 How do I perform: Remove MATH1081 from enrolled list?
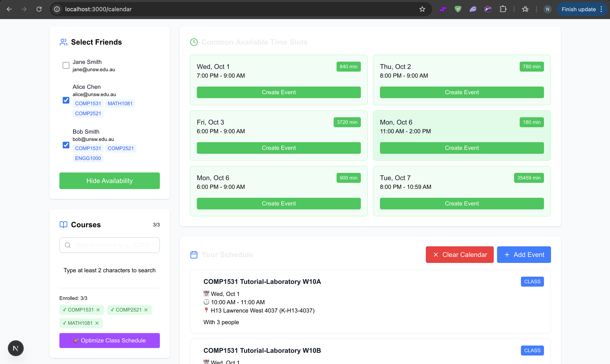coord(97,323)
